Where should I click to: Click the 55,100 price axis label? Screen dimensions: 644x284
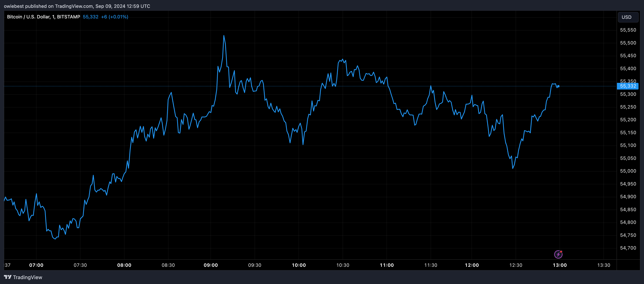tap(628, 145)
